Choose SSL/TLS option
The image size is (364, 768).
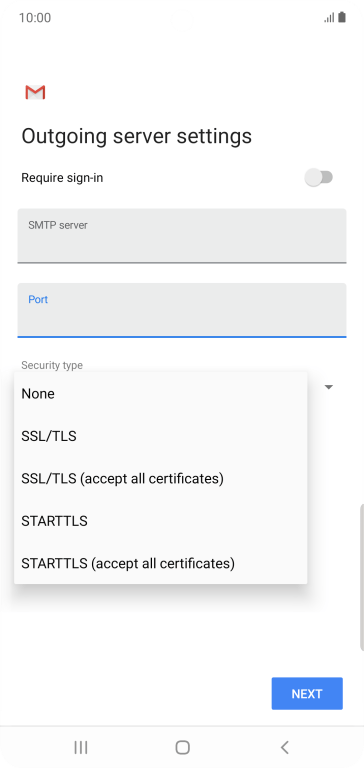point(161,436)
